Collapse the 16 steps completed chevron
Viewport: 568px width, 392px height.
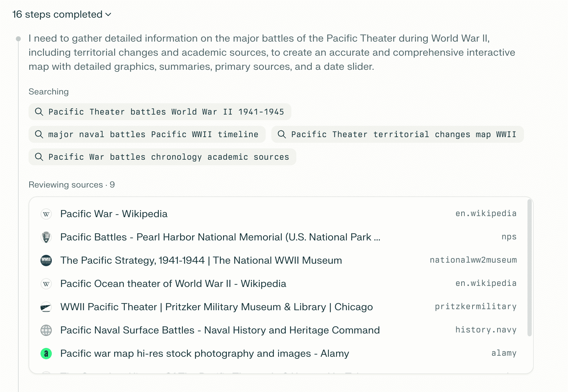point(109,14)
